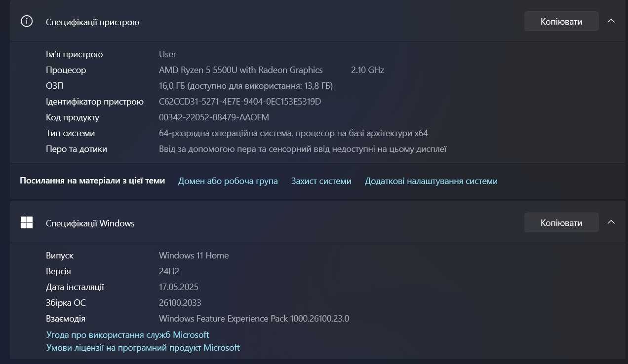The image size is (628, 364).
Task: Open Домен або робоча група link
Action: click(x=228, y=181)
